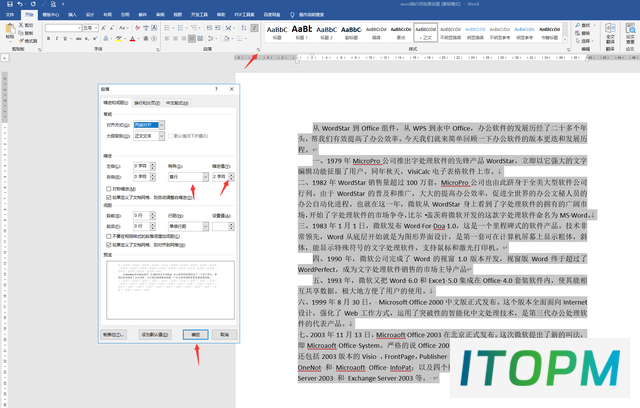Toggle snap to grid when document grid defined checkbox
This screenshot has width=640, height=408.
(x=109, y=245)
